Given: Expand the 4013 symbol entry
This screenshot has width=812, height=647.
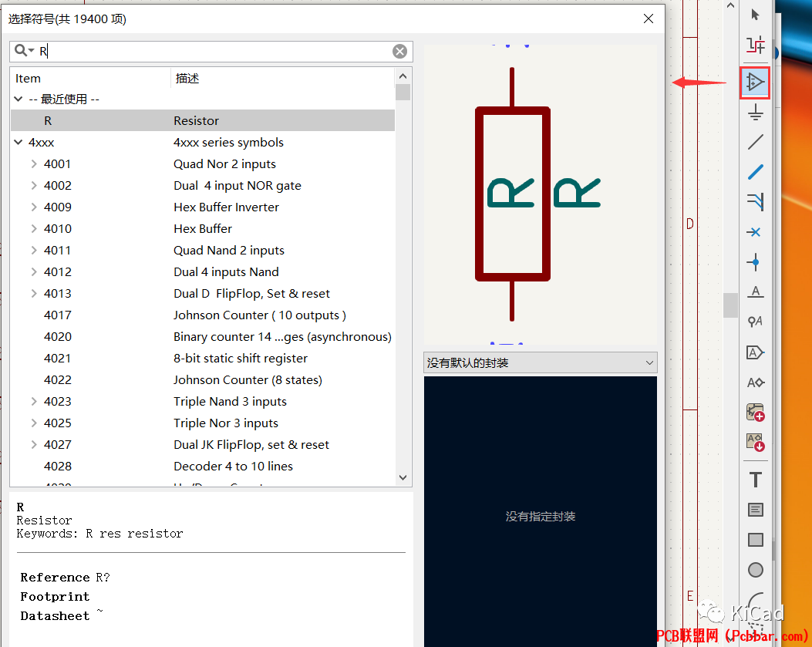Looking at the screenshot, I should [x=34, y=293].
